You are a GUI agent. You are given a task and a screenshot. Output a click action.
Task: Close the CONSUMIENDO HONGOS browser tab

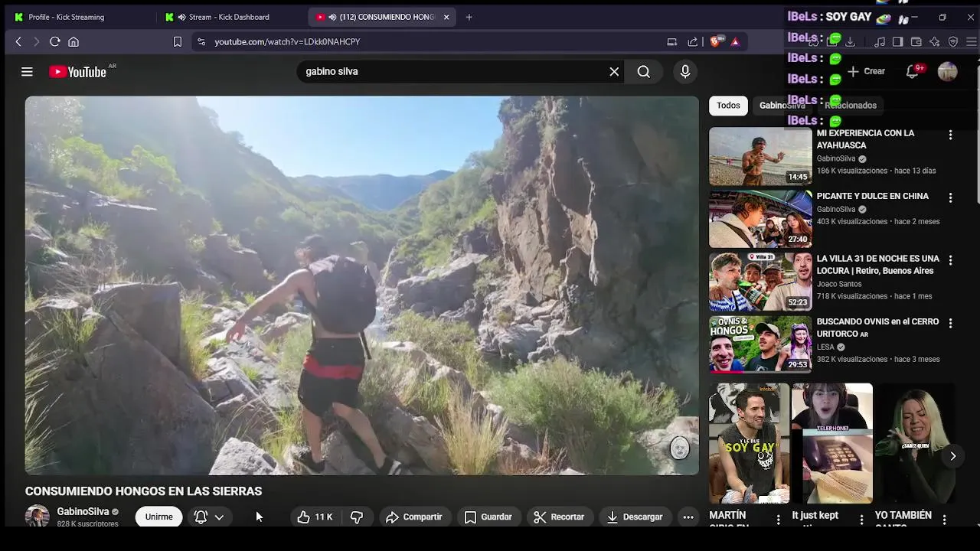pyautogui.click(x=446, y=17)
